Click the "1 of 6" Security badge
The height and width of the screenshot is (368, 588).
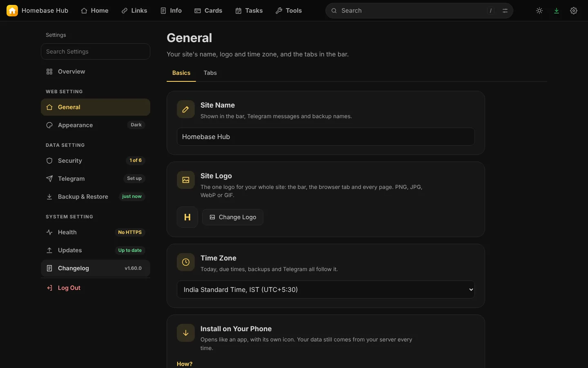point(136,160)
